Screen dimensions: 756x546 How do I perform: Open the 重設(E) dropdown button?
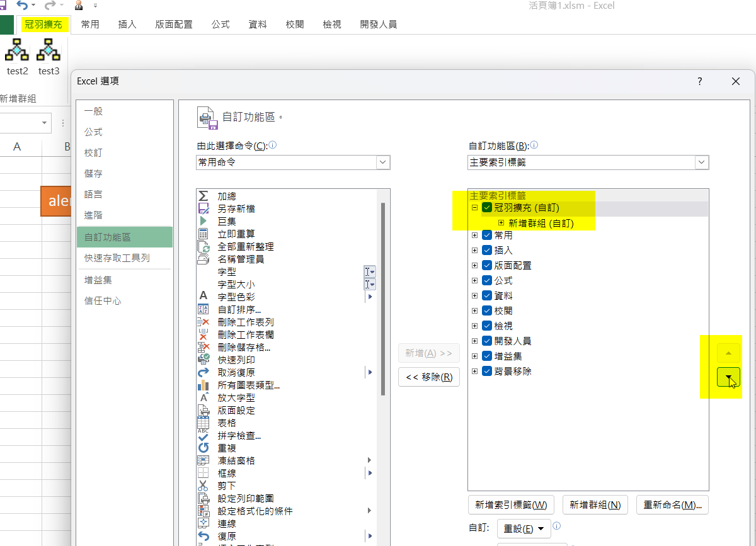[524, 528]
